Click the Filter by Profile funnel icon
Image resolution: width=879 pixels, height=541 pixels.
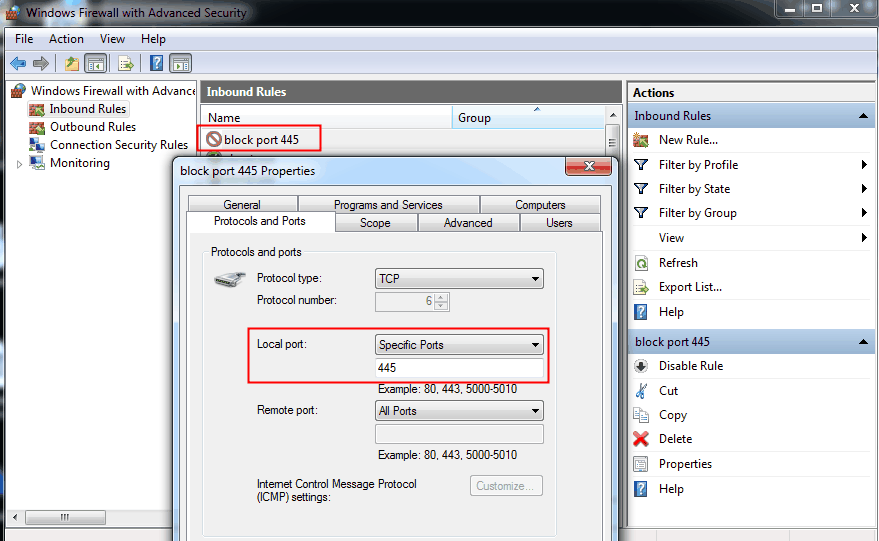click(641, 165)
